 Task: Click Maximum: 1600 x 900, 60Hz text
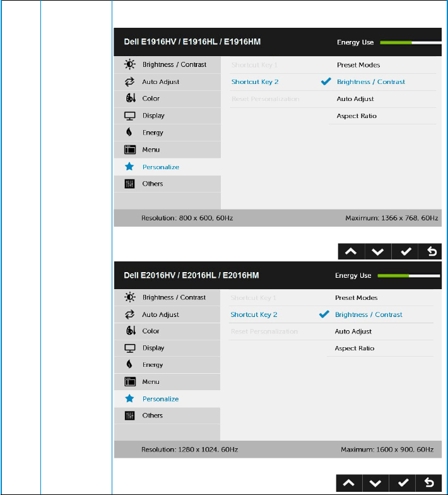click(387, 450)
